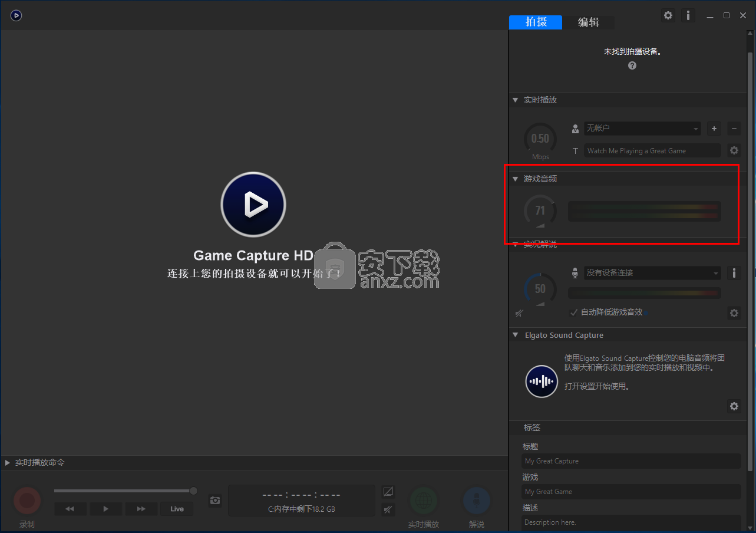Click the large play logo in preview

pyautogui.click(x=253, y=205)
